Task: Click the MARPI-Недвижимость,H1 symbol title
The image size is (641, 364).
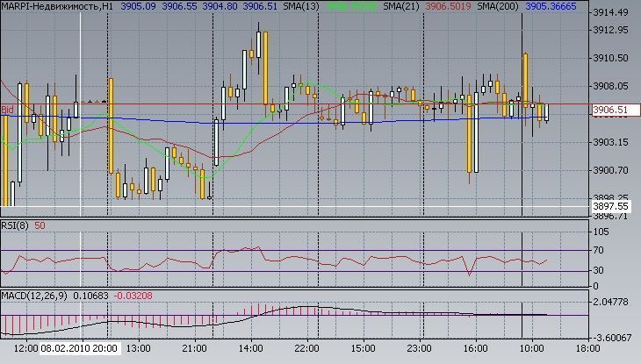Action: [x=57, y=6]
